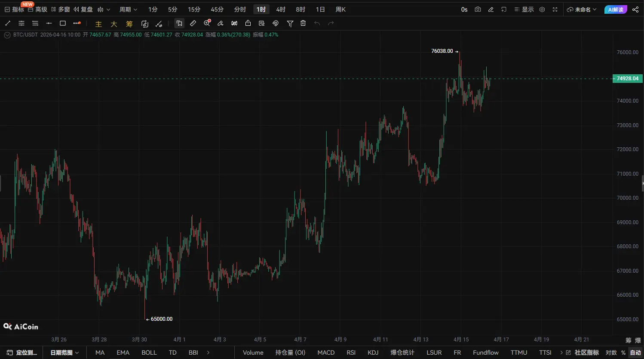The width and height of the screenshot is (644, 359).
Task: Toggle the KDJ sub-indicator
Action: coord(373,353)
